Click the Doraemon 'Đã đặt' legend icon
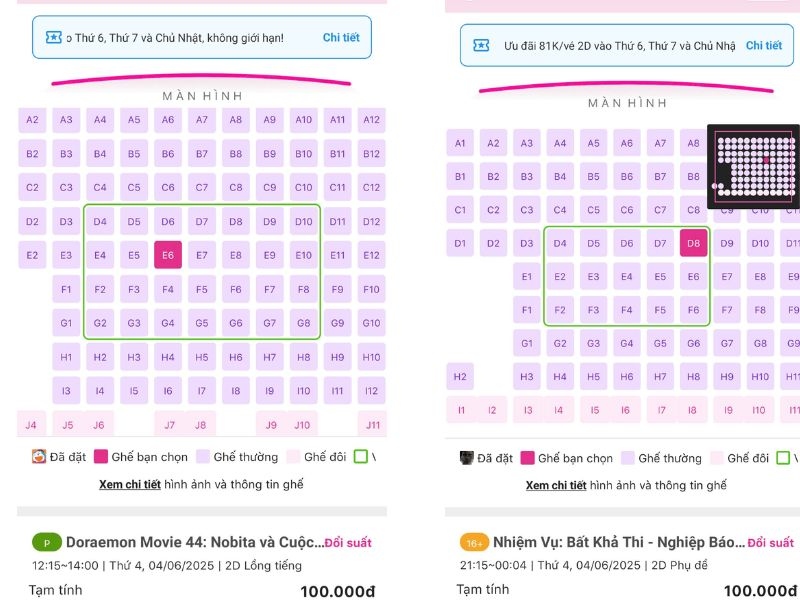 39,456
